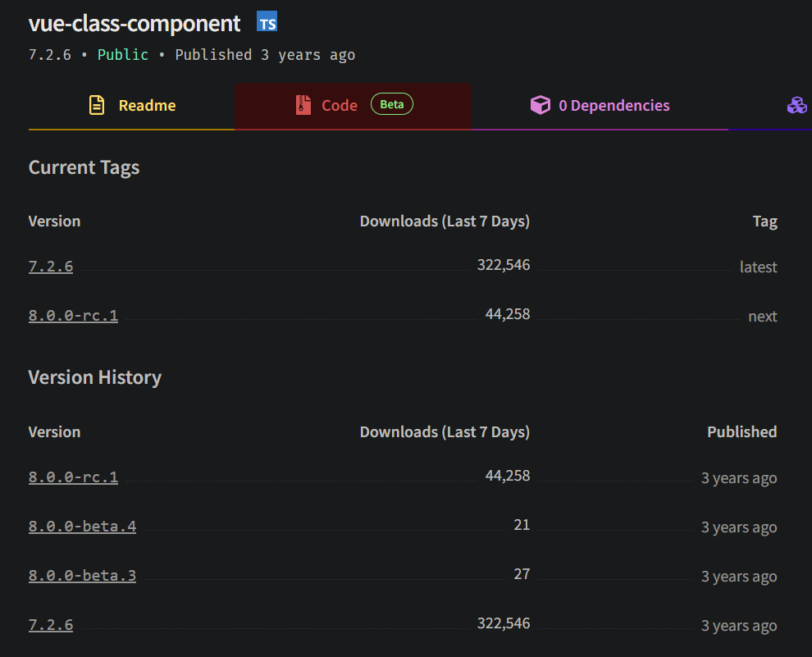Open version 7.2.6 under Current Tags
Viewport: 812px width, 657px height.
coord(51,266)
